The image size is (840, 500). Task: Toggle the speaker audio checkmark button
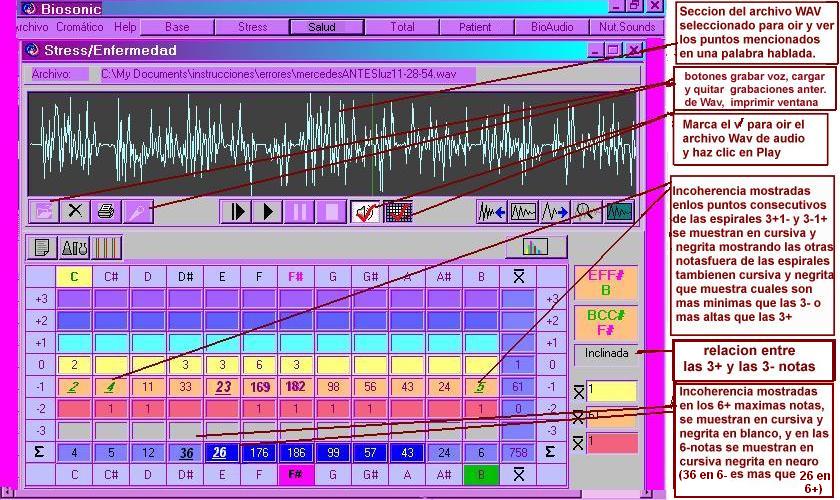[x=365, y=211]
